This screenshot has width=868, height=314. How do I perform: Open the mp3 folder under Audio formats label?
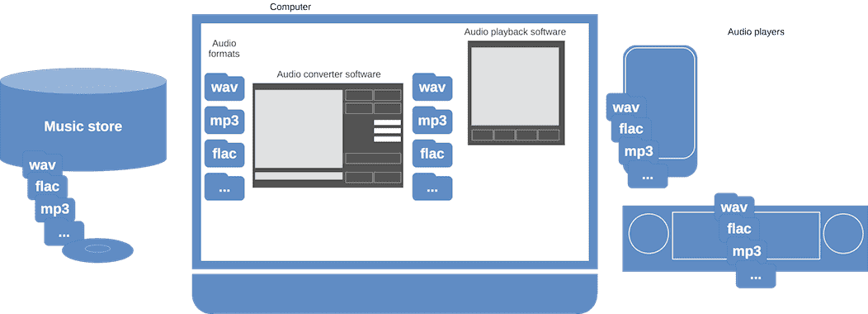(224, 120)
